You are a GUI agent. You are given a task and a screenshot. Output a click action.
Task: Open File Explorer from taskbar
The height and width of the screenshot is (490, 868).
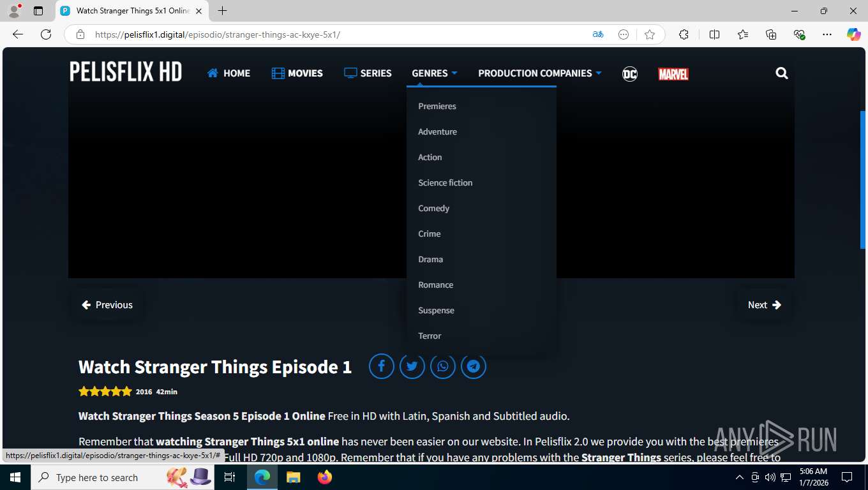pyautogui.click(x=293, y=477)
